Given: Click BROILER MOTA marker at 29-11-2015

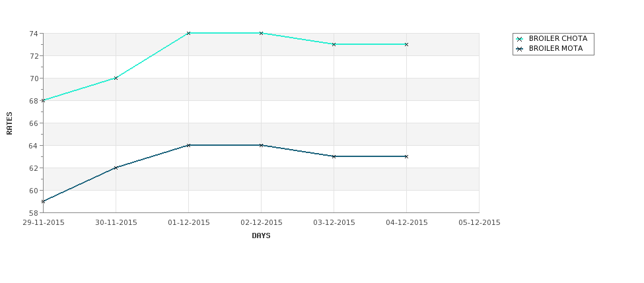Looking at the screenshot, I should 43,201.
